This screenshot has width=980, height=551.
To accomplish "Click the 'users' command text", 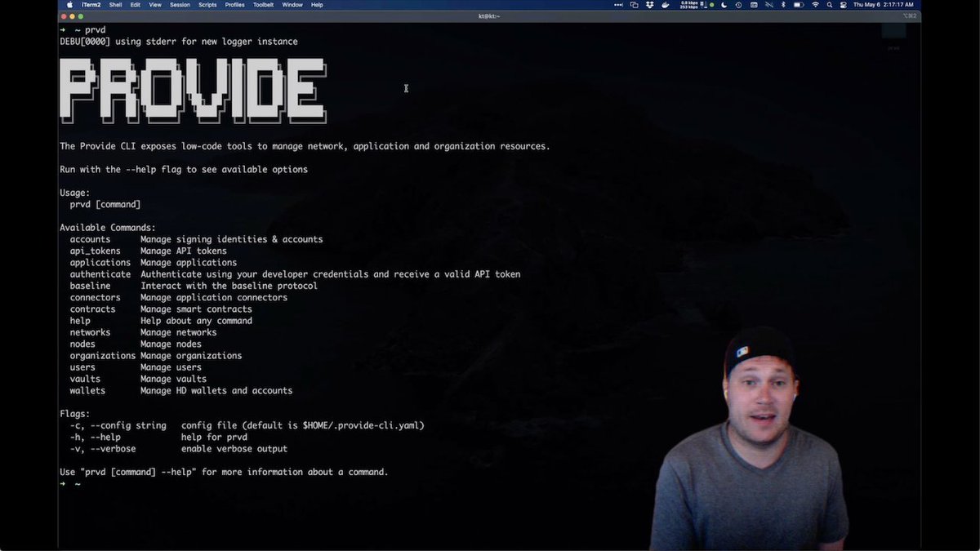I will pyautogui.click(x=82, y=367).
